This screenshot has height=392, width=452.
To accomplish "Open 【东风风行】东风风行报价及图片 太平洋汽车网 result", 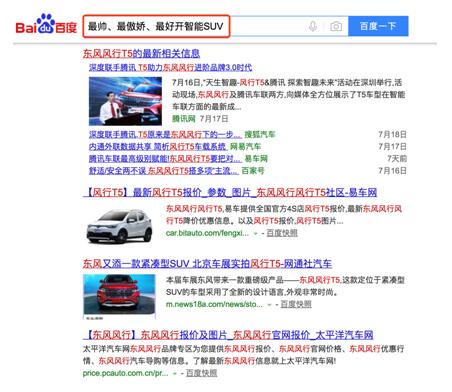I will coord(228,335).
